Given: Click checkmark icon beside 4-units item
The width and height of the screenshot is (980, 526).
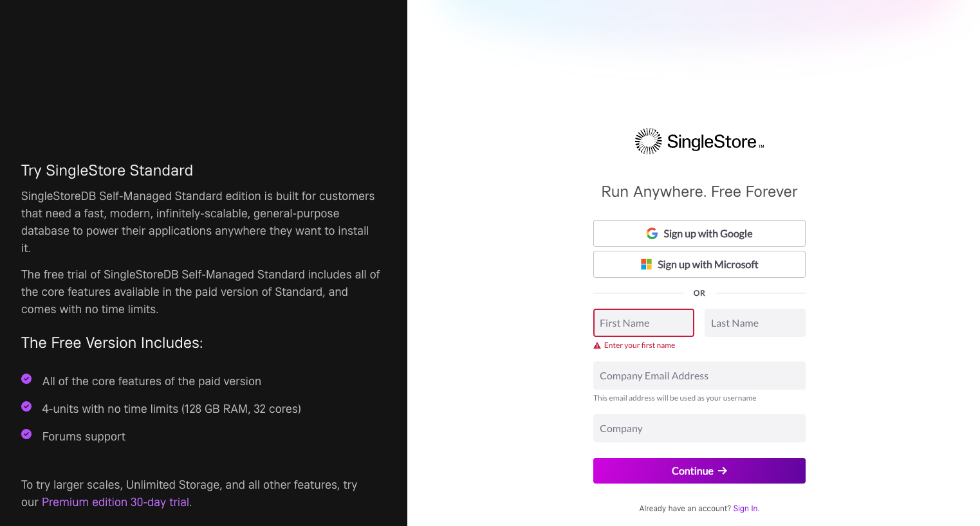Looking at the screenshot, I should 26,406.
